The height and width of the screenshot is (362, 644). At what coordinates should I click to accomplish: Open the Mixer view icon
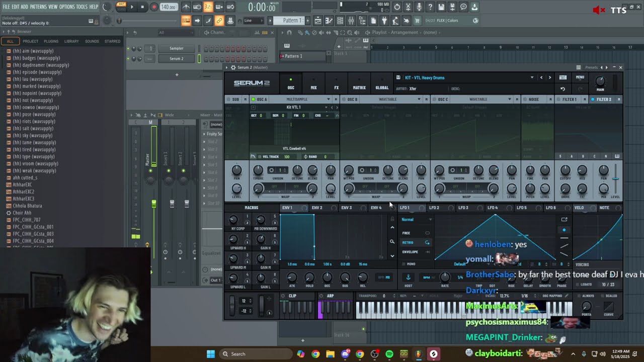tap(351, 21)
